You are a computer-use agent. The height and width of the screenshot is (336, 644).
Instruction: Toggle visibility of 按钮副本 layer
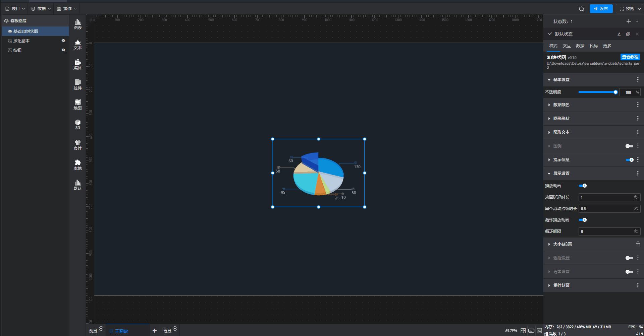(x=63, y=41)
